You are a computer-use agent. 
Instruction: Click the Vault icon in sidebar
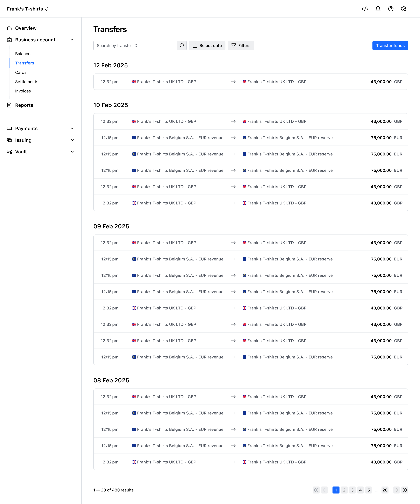(9, 152)
